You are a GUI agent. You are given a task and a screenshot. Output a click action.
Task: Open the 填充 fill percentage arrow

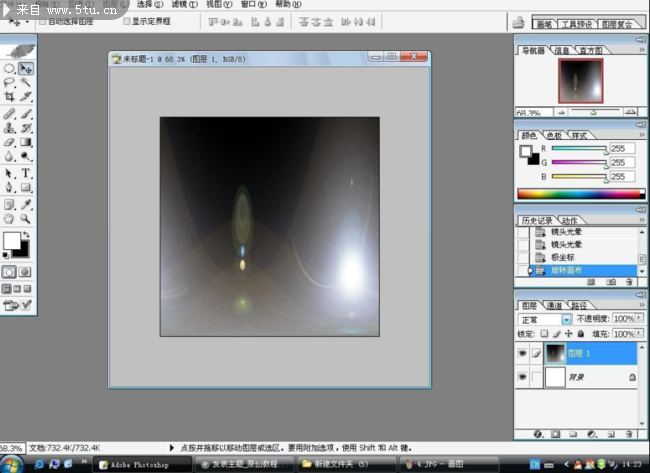coord(640,333)
